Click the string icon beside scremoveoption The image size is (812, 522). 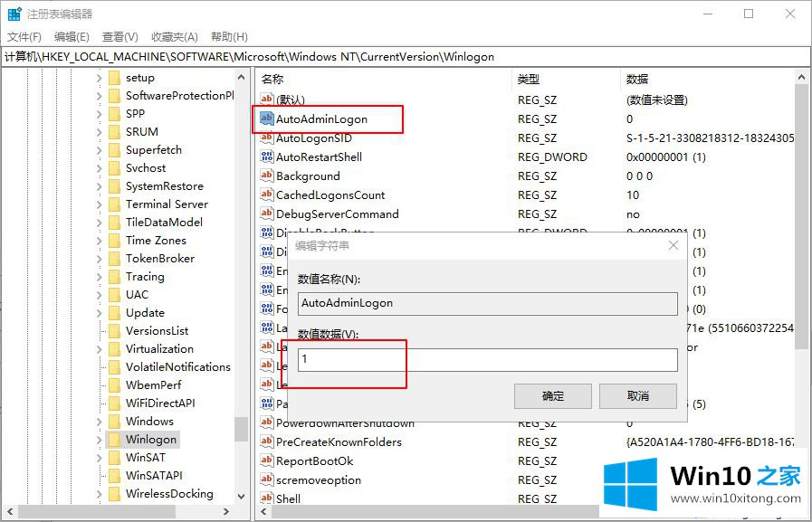[267, 479]
